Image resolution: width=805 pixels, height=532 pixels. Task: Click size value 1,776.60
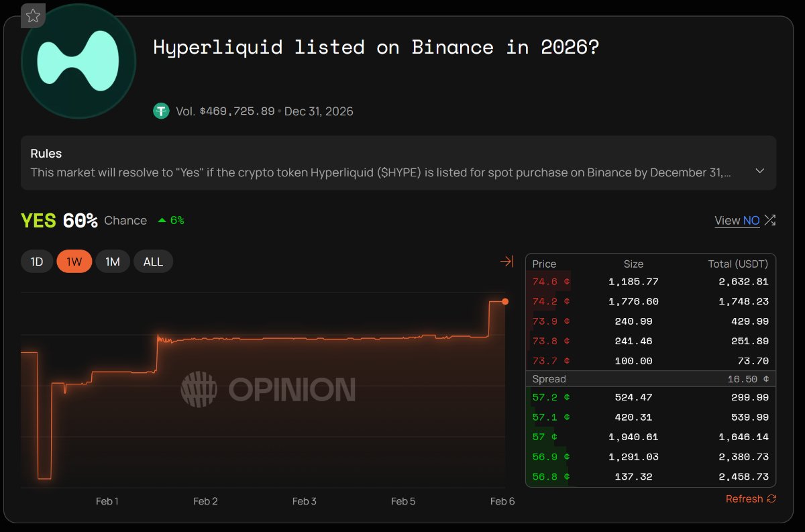633,301
